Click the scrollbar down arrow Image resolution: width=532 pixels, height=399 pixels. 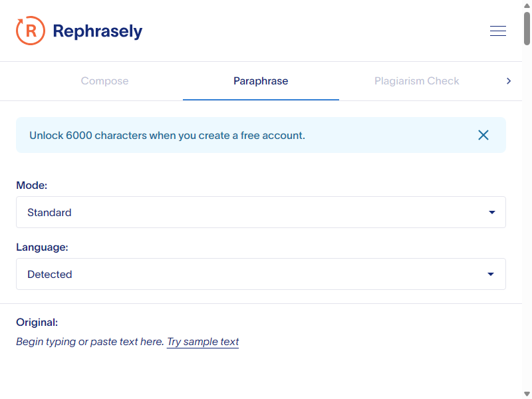pos(527,394)
